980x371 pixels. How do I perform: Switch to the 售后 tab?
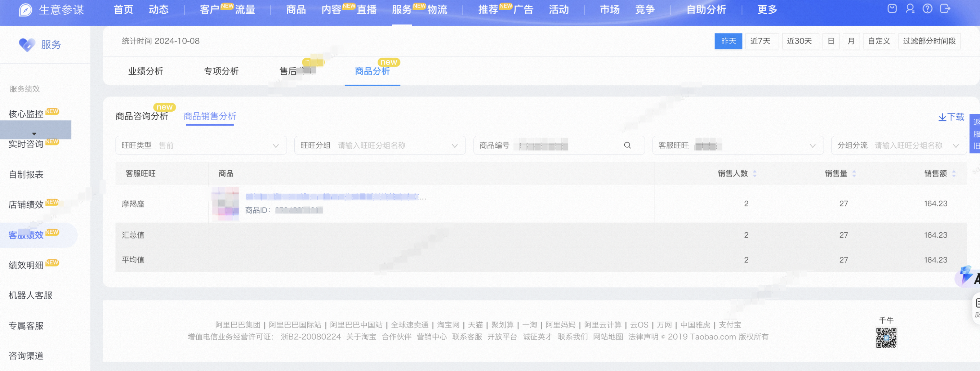coord(297,71)
